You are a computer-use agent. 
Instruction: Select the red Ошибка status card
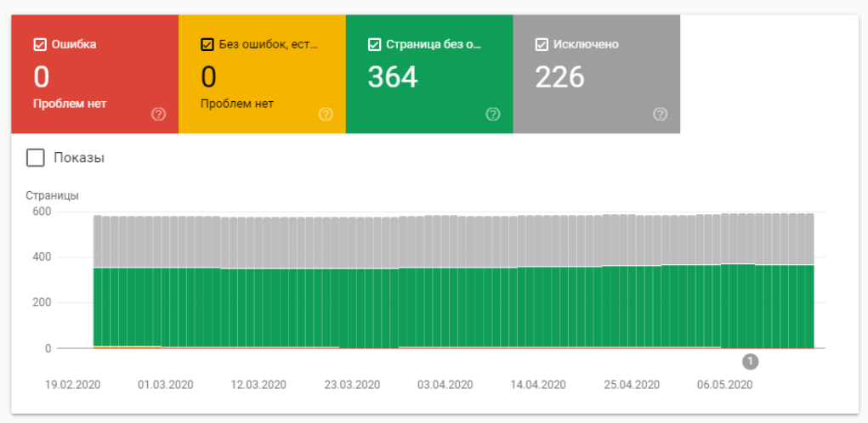click(94, 74)
